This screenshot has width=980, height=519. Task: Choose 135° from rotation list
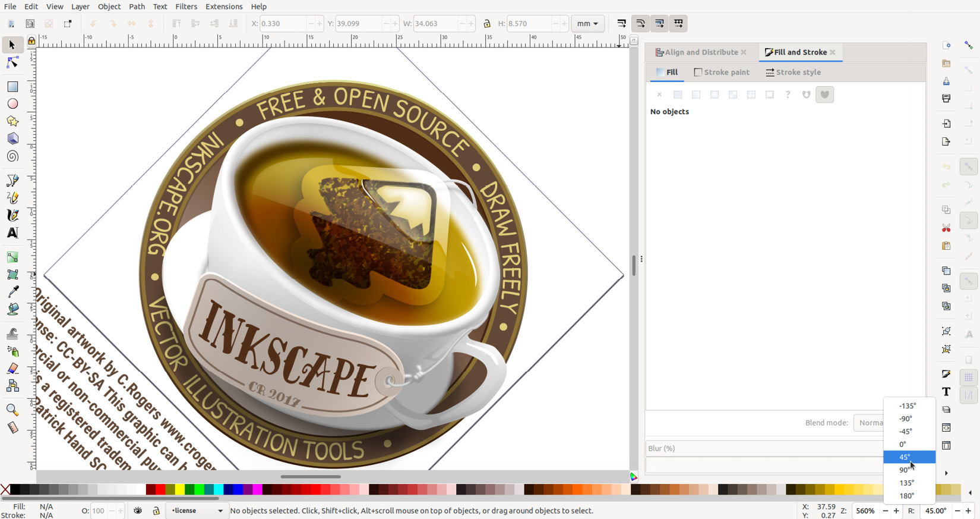tap(909, 483)
